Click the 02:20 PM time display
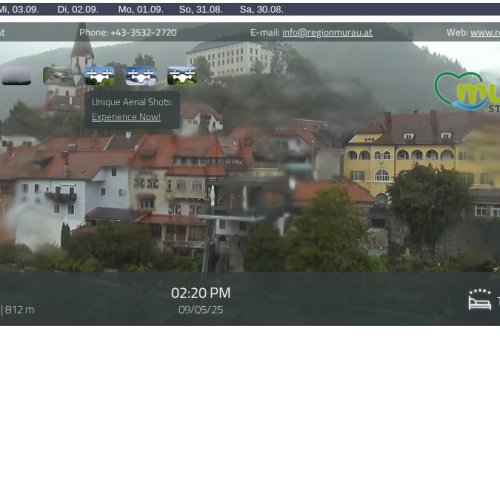The width and height of the screenshot is (500, 500). (201, 293)
